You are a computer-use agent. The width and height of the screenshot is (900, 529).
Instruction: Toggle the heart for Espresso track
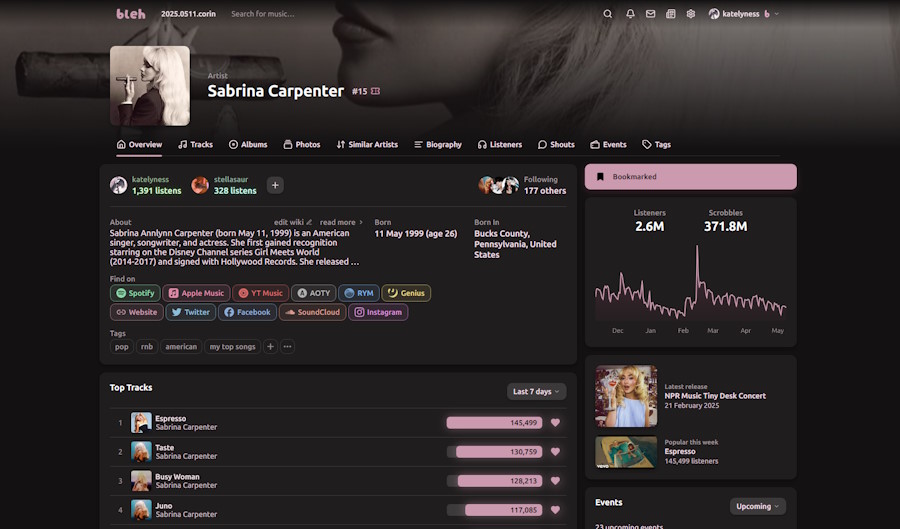555,423
